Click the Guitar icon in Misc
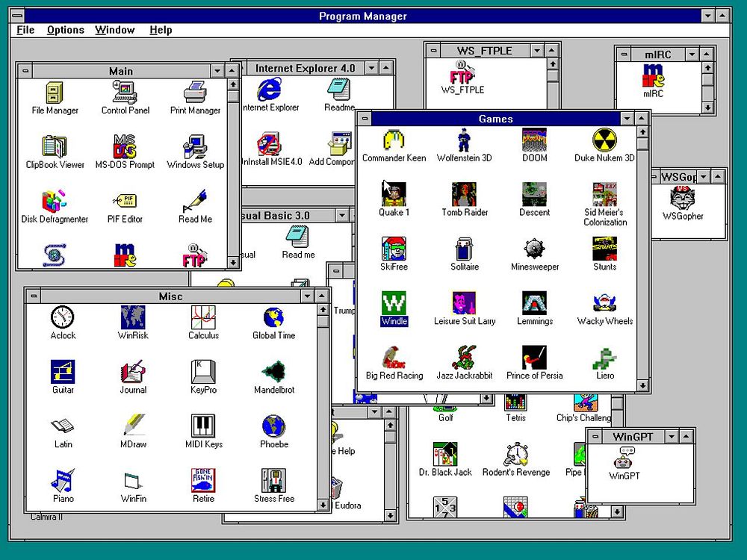Screen dimensions: 747x560 click(x=63, y=371)
